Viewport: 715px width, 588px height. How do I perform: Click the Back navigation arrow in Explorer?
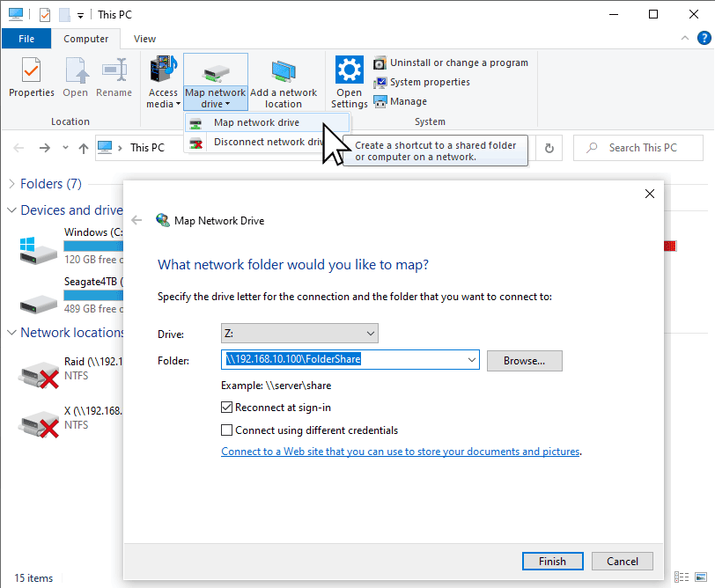(18, 148)
